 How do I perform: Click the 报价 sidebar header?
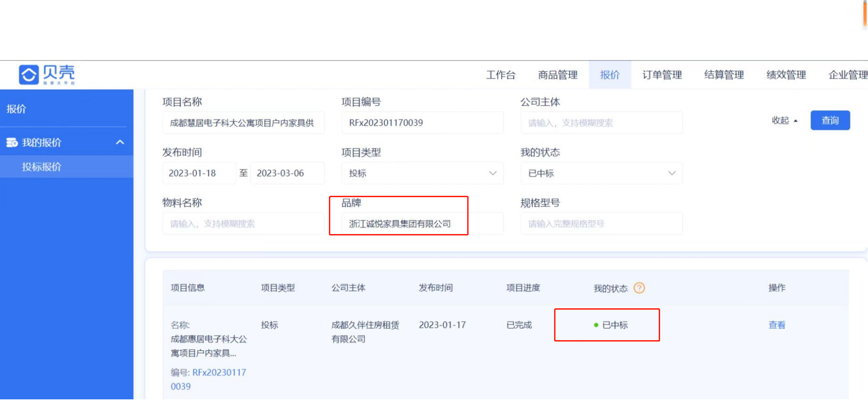[16, 109]
